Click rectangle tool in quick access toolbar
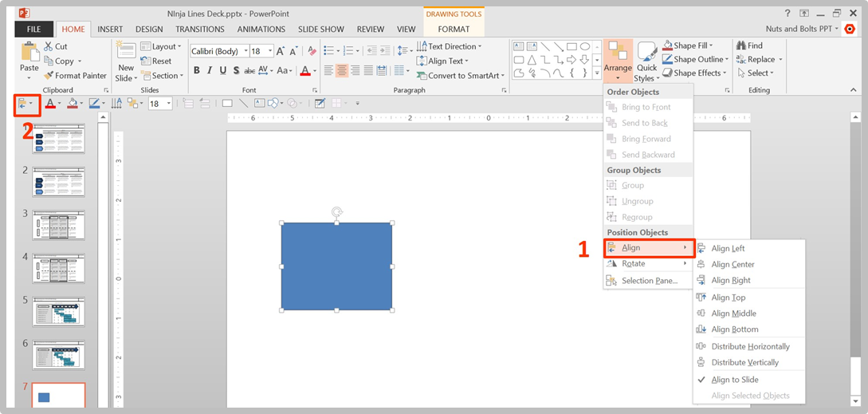Viewport: 868px width, 414px height. 227,103
